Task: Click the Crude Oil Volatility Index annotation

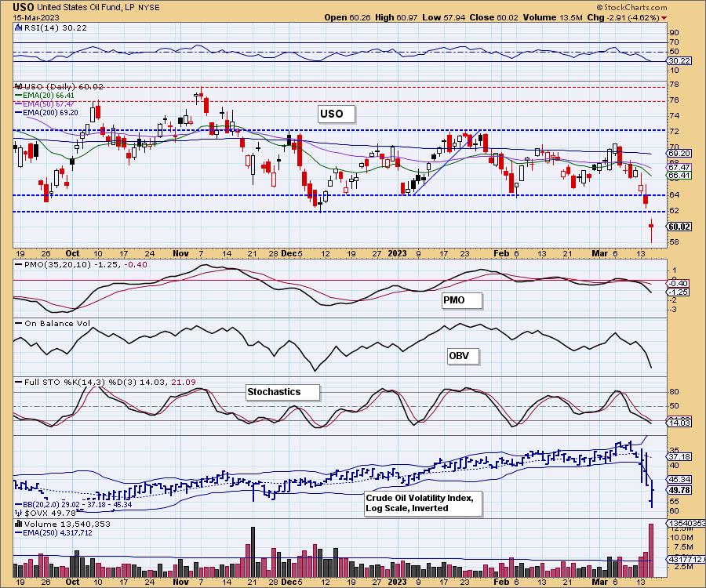Action: (424, 503)
